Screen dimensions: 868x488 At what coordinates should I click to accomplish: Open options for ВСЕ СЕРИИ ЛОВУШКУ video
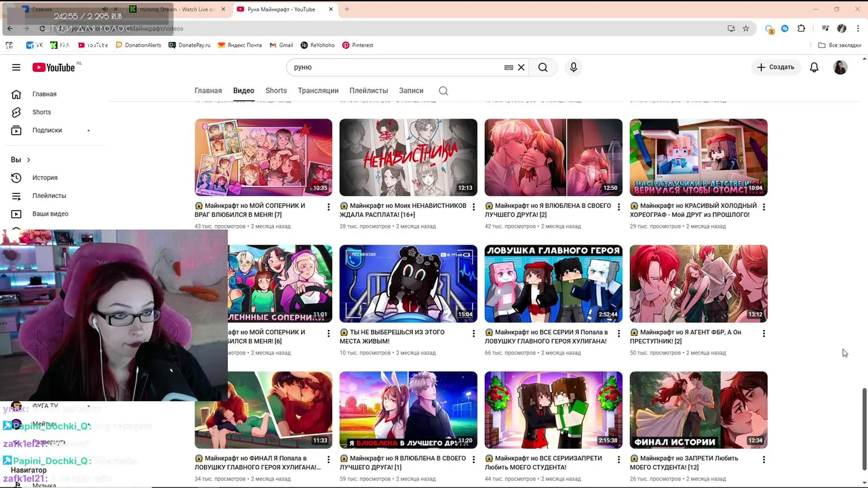pyautogui.click(x=618, y=333)
